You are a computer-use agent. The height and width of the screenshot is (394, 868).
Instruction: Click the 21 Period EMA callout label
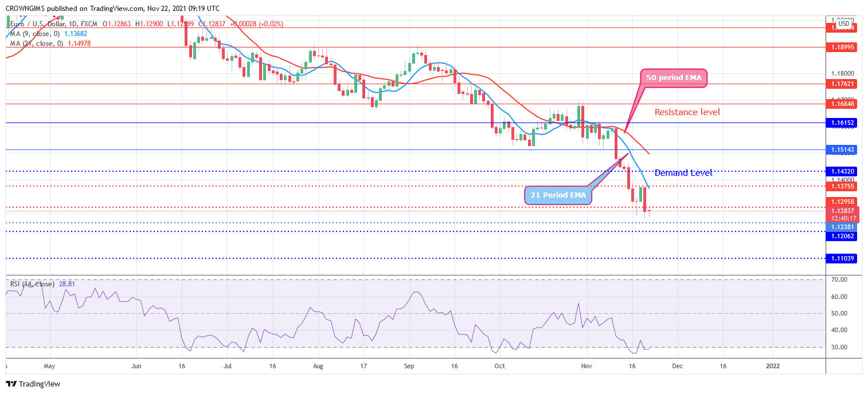pos(558,195)
